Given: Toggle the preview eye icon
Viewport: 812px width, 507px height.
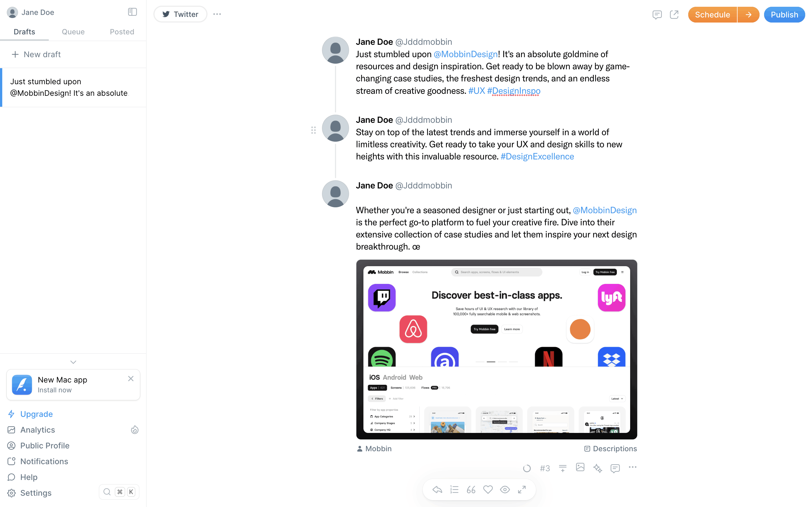Looking at the screenshot, I should pyautogui.click(x=505, y=490).
